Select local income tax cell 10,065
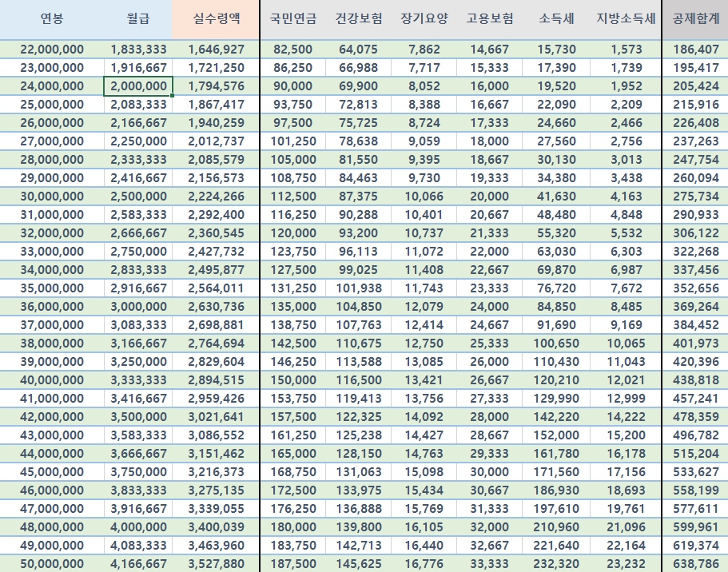 (x=626, y=343)
